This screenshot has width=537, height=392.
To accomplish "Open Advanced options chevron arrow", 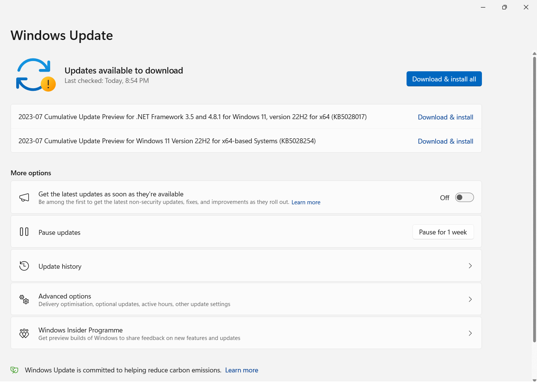I will [x=470, y=299].
